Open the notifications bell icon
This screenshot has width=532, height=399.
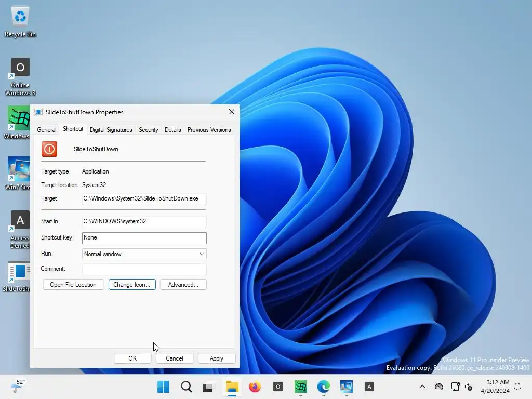517,387
